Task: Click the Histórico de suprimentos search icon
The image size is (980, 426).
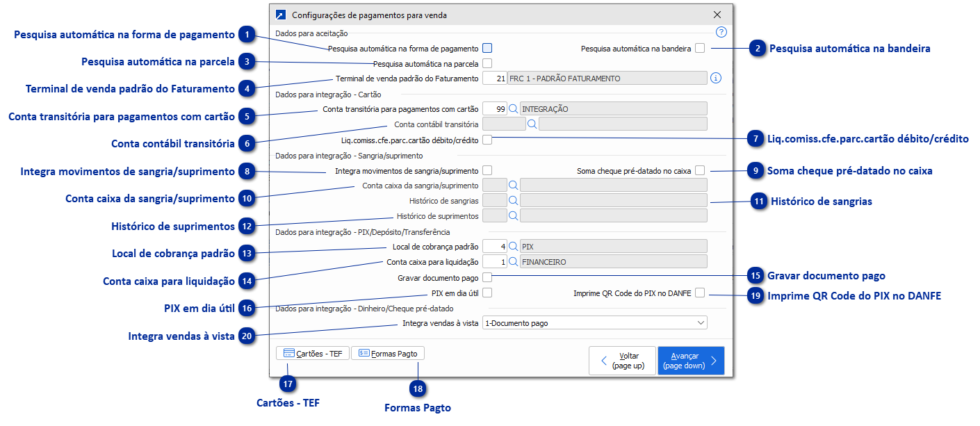Action: pyautogui.click(x=514, y=216)
